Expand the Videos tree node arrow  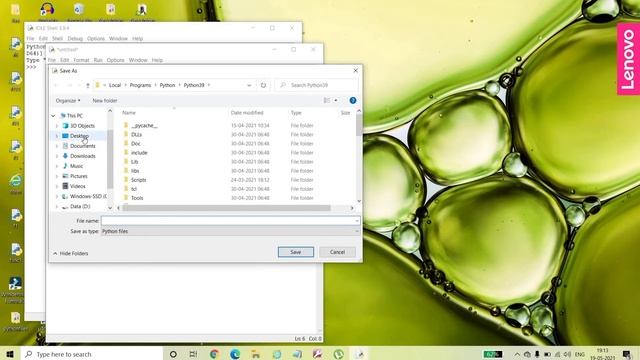57,186
